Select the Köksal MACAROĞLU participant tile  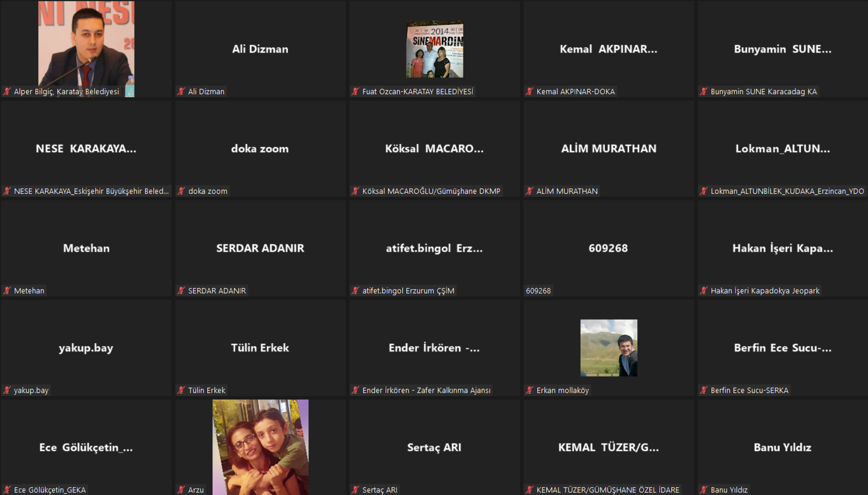point(434,149)
